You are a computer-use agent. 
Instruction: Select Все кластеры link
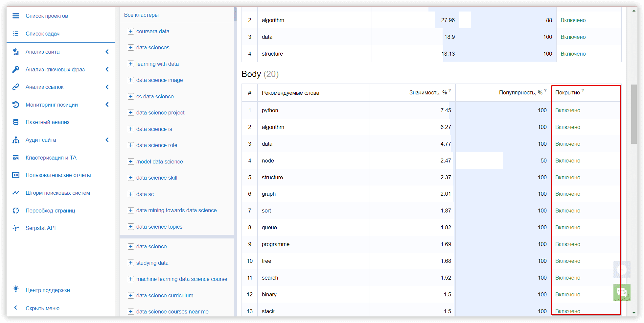tap(141, 15)
